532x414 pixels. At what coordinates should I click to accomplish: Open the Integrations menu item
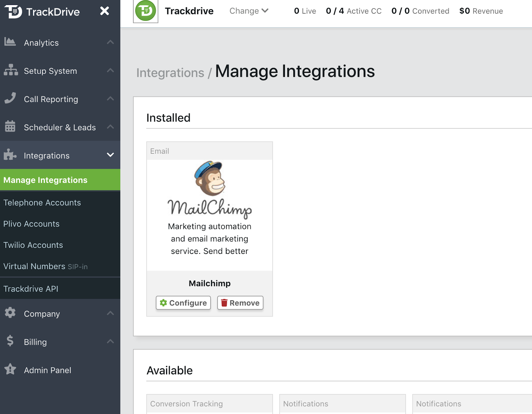pos(60,155)
